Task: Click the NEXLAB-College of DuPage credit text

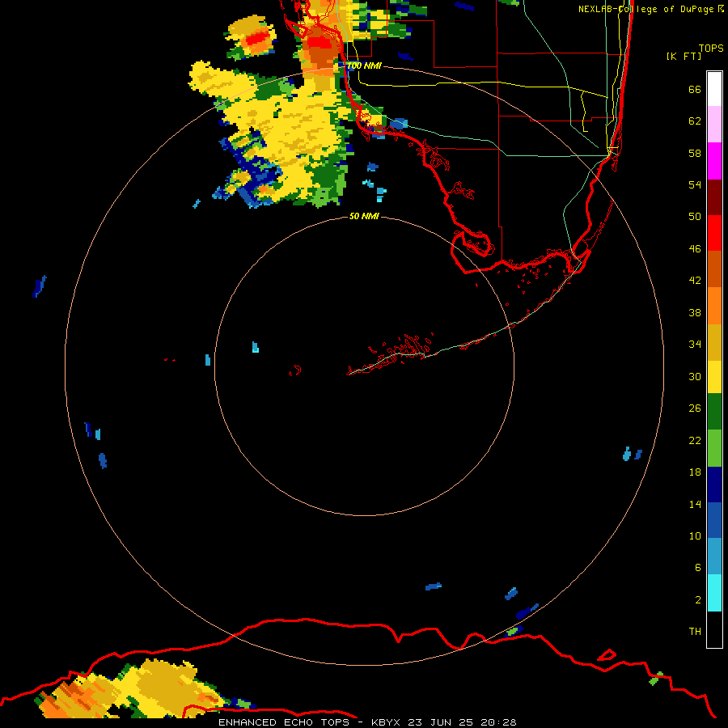Action: coord(645,9)
